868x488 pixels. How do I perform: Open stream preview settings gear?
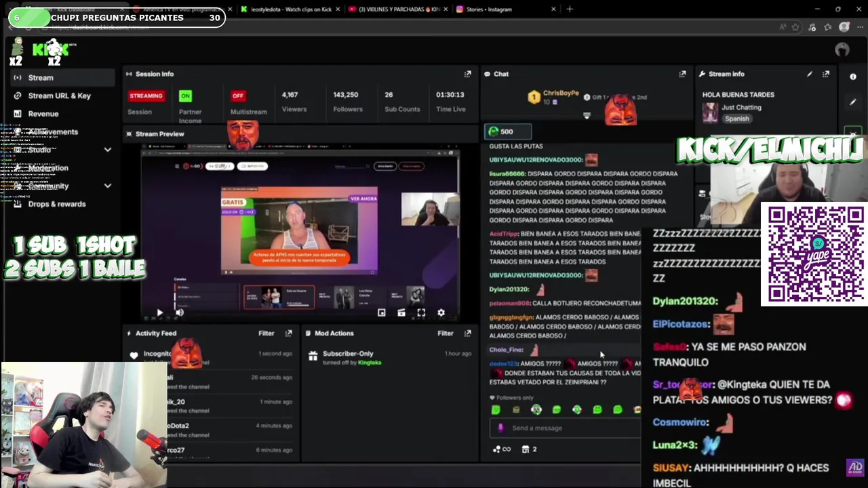[x=441, y=312]
